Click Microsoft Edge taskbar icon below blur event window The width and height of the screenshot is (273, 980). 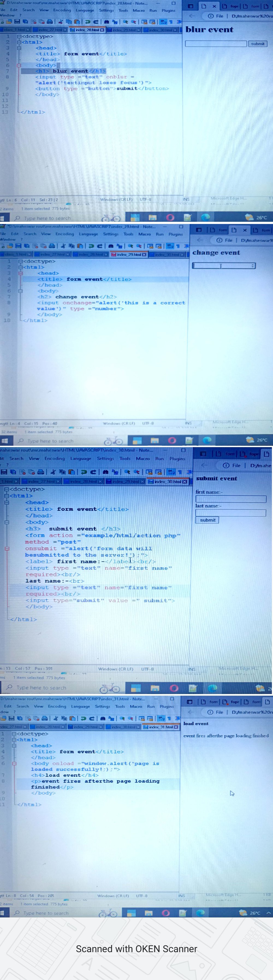tap(205, 217)
